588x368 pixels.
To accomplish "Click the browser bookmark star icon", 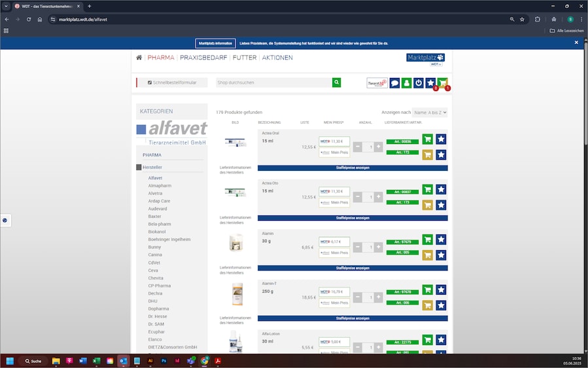I will pos(522,19).
